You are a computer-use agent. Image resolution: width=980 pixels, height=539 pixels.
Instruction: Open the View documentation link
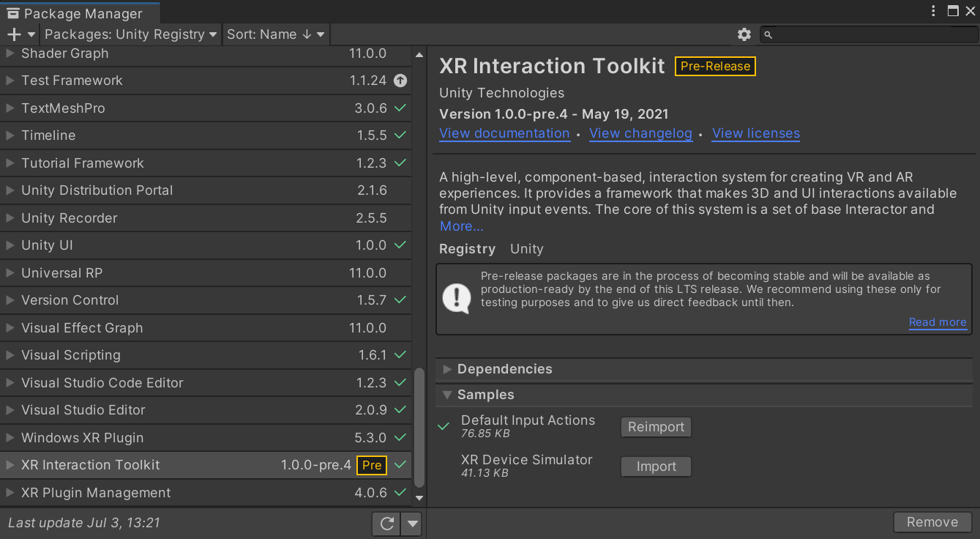[504, 133]
